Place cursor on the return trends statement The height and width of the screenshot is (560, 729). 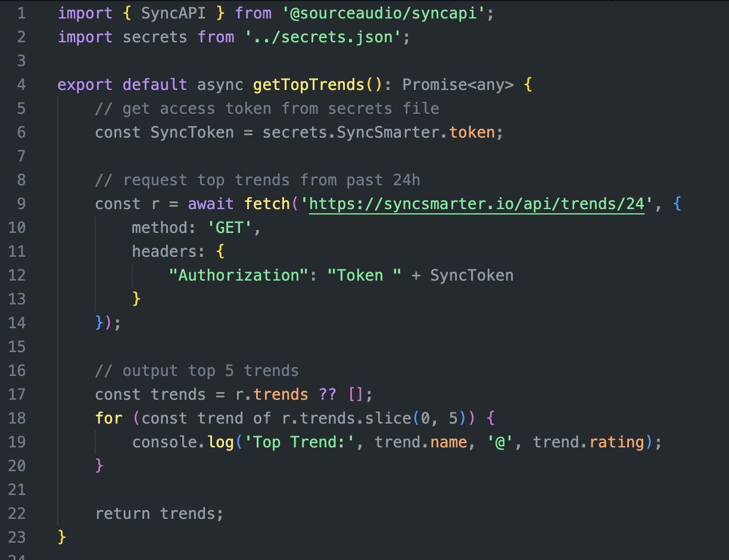159,514
